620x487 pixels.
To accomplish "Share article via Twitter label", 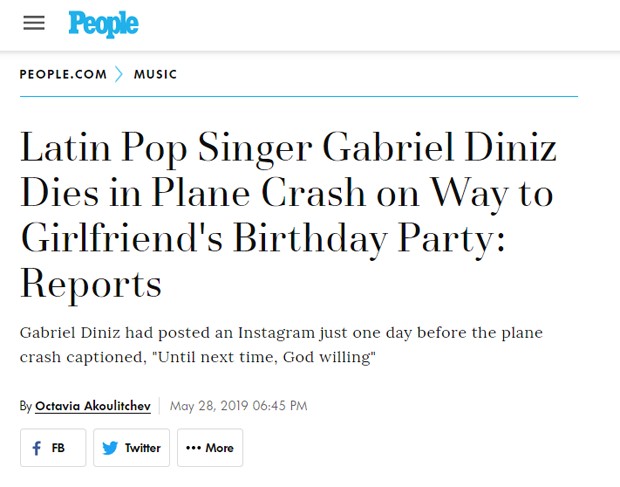I will (142, 448).
